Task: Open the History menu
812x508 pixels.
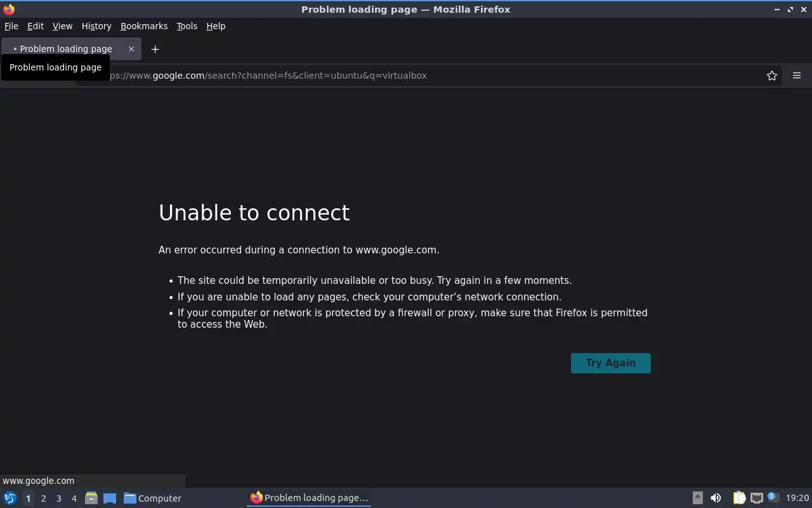Action: [96, 26]
